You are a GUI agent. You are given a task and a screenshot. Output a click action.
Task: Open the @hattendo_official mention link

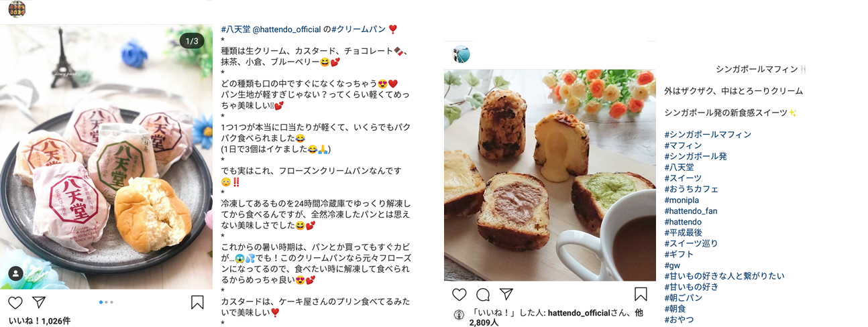286,29
